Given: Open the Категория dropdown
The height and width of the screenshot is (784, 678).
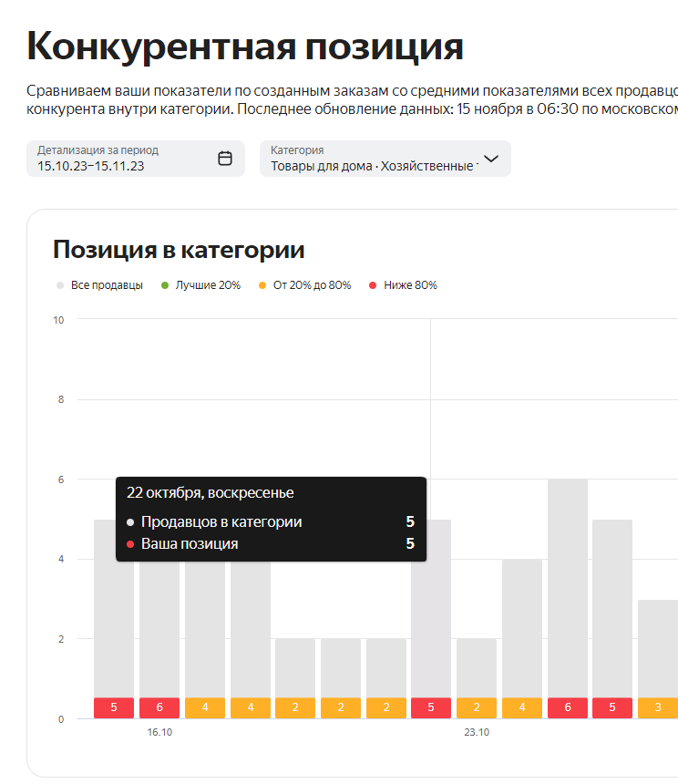Looking at the screenshot, I should coord(385,159).
